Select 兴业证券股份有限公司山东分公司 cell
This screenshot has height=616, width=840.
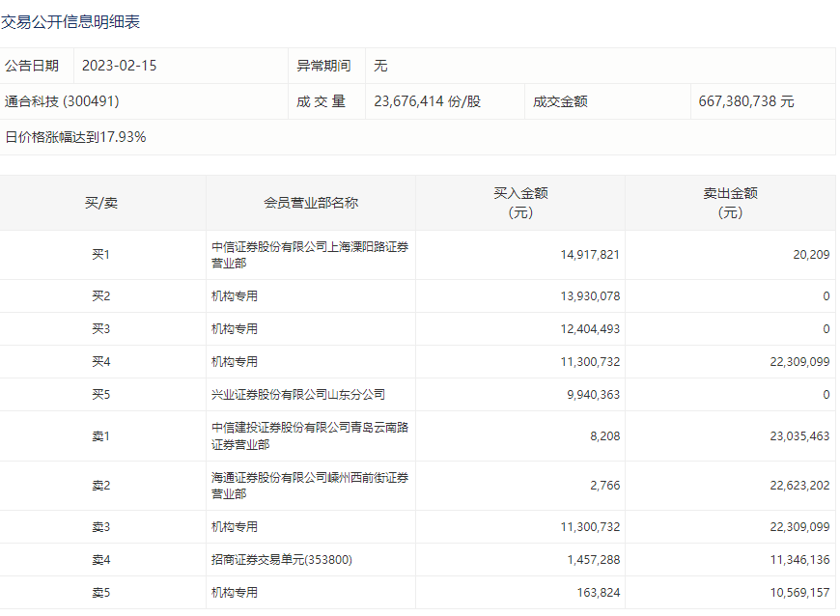click(x=297, y=395)
